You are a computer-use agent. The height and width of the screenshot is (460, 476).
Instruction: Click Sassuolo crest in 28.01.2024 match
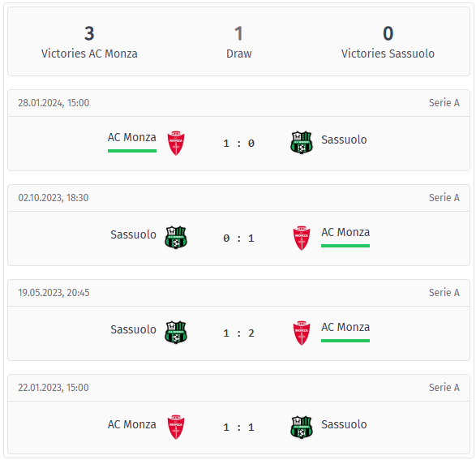[302, 143]
